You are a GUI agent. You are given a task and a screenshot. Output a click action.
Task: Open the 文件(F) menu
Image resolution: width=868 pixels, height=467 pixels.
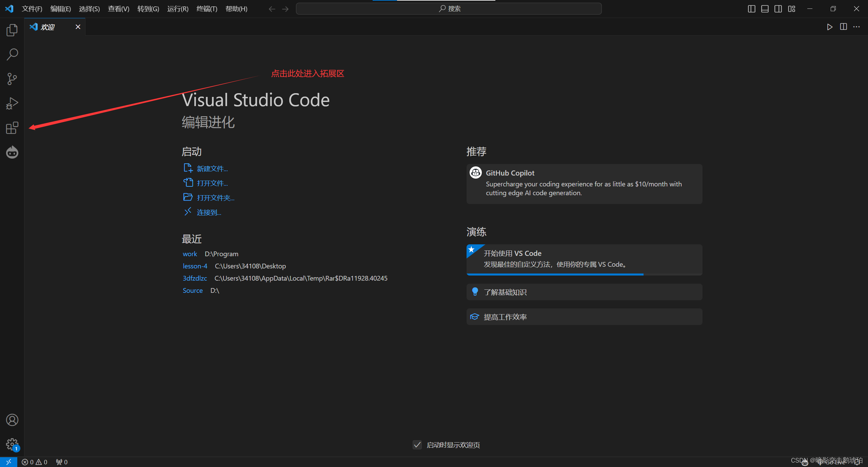click(x=32, y=9)
